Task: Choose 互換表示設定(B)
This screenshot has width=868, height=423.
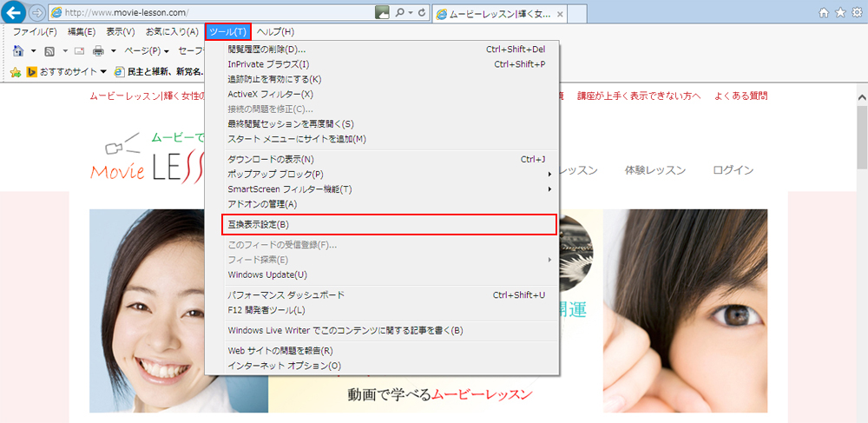Action: coord(389,225)
